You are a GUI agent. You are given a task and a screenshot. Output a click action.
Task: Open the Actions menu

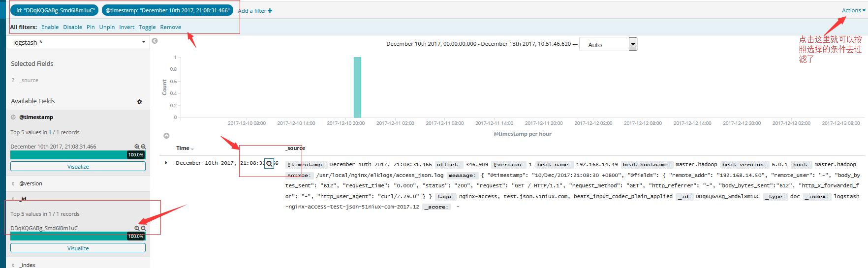(x=853, y=10)
